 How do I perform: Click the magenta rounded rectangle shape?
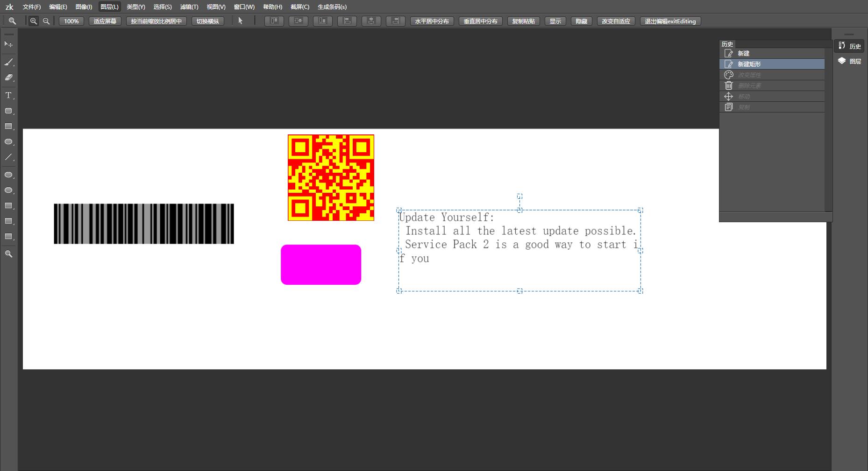[321, 265]
